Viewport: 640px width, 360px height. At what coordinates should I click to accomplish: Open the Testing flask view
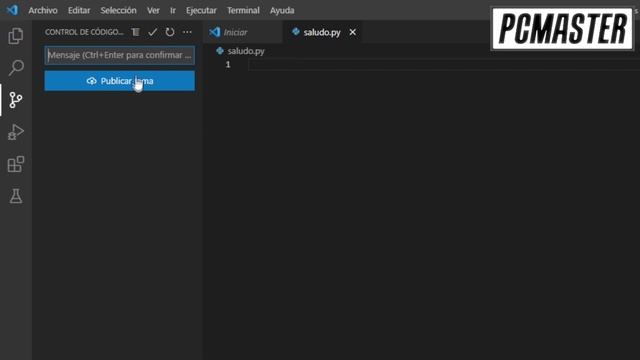16,196
